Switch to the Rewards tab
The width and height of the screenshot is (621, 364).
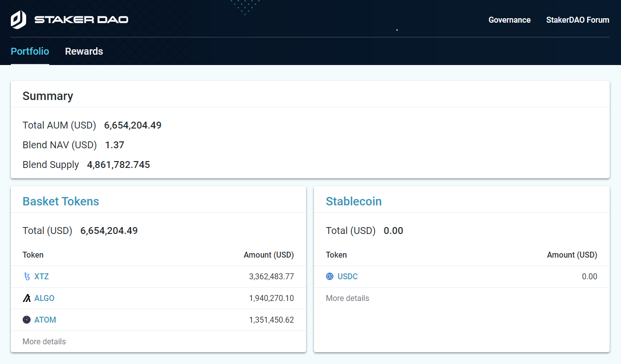84,51
